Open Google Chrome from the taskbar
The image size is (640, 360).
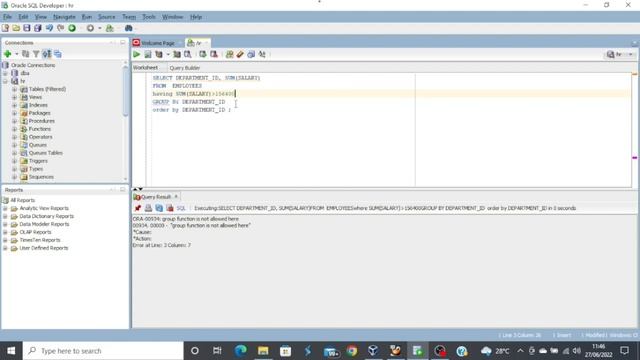click(352, 351)
